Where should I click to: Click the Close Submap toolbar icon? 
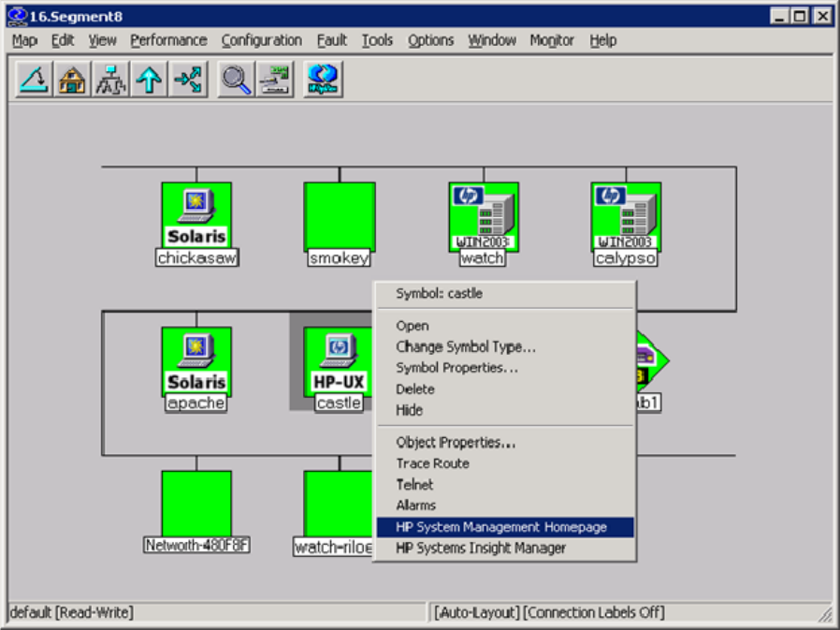pos(35,80)
